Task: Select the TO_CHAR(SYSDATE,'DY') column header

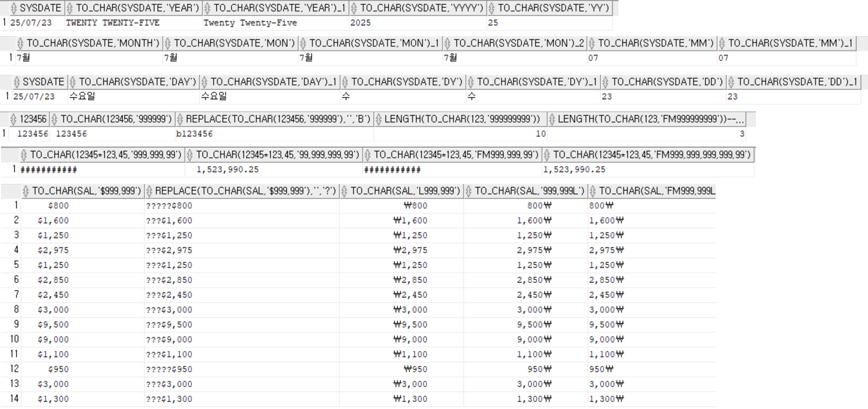Action: (x=406, y=82)
